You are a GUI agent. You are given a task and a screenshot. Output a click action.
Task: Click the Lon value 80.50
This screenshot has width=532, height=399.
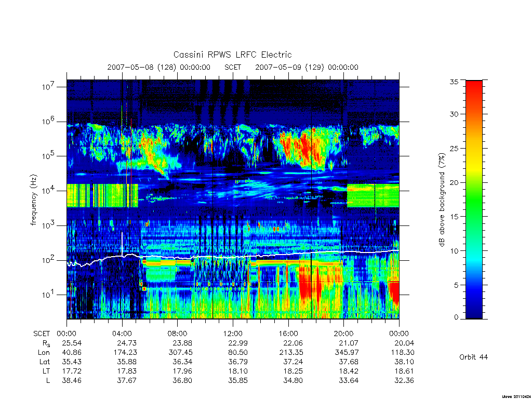pos(238,353)
